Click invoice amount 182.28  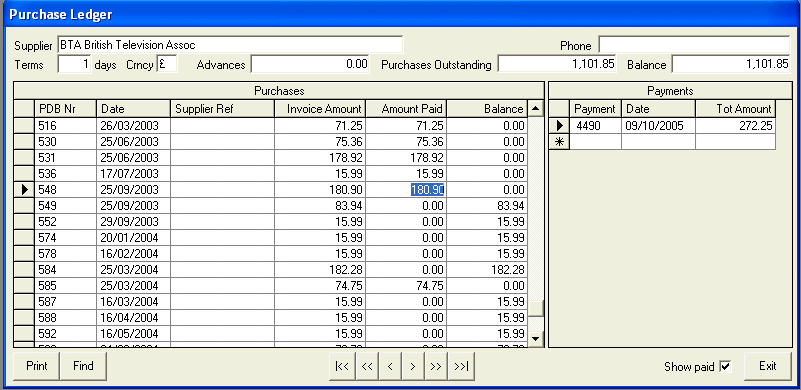[x=320, y=269]
